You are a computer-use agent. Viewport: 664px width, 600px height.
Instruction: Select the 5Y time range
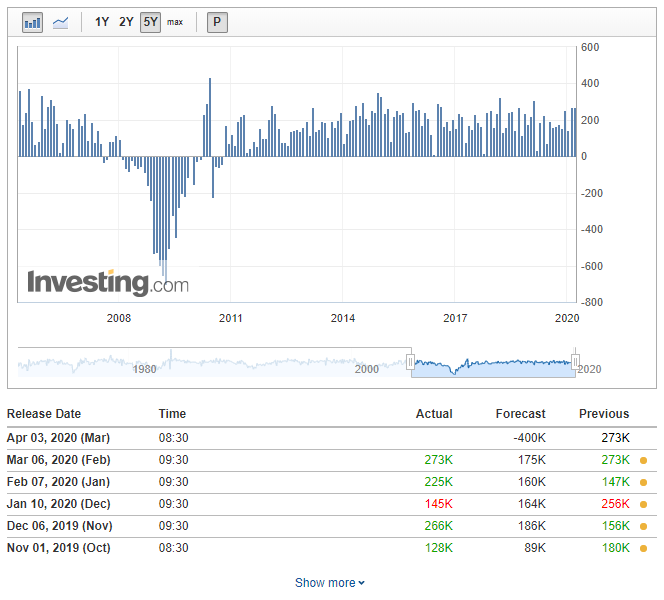tap(150, 22)
